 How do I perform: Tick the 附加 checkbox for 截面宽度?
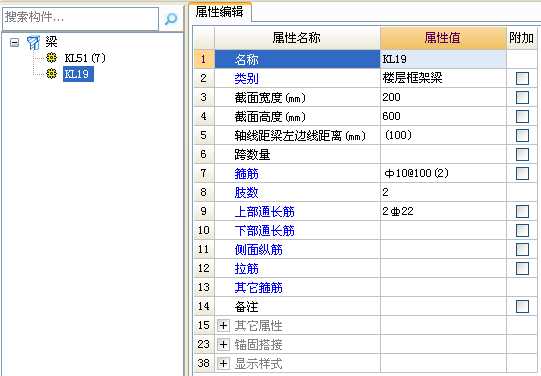pyautogui.click(x=522, y=98)
